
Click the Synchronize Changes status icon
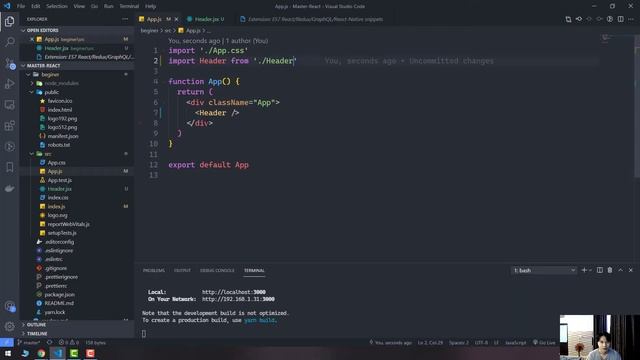(50, 342)
